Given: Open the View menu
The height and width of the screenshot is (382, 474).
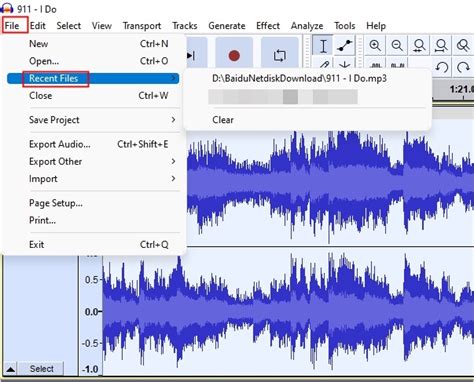Looking at the screenshot, I should (x=102, y=26).
